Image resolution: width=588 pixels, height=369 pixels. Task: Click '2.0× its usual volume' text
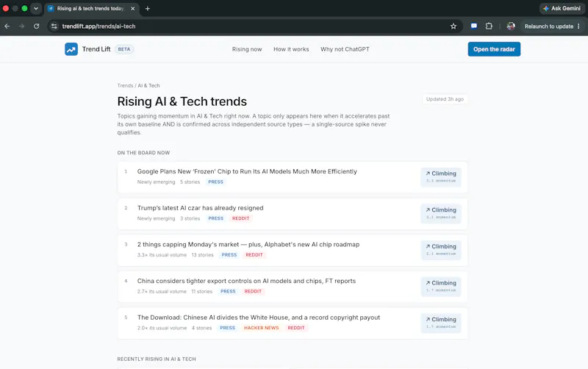[162, 328]
